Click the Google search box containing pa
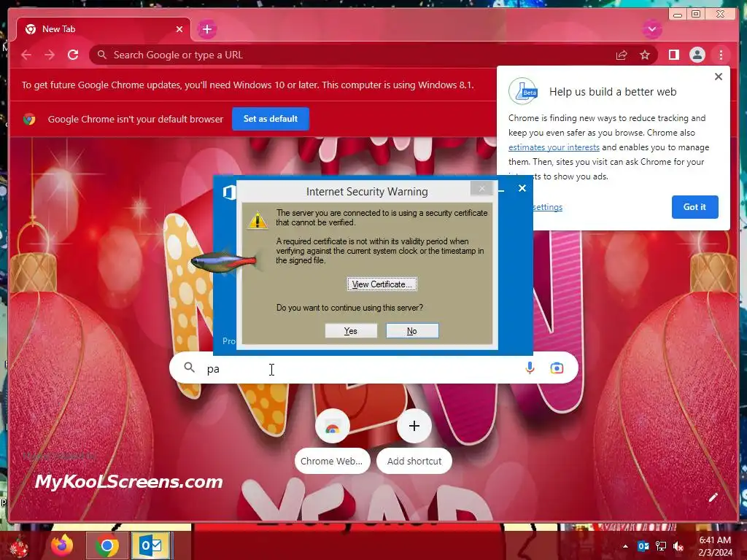This screenshot has width=747, height=560. coord(373,368)
